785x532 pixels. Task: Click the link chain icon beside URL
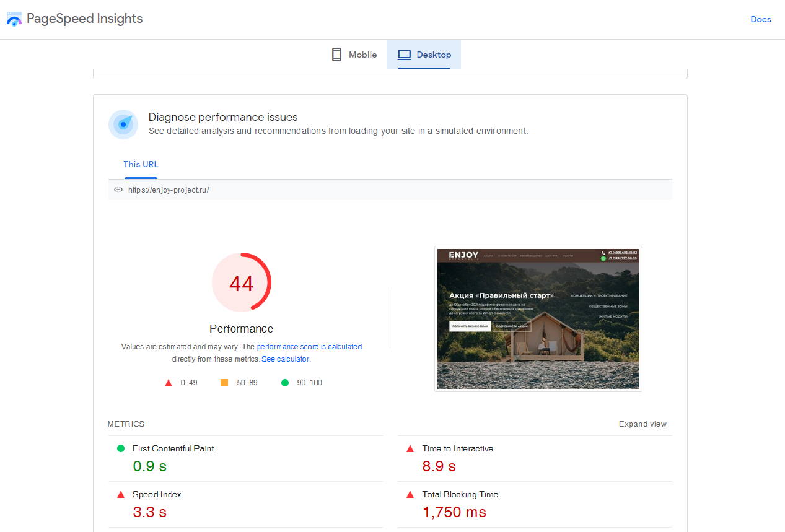(x=118, y=190)
